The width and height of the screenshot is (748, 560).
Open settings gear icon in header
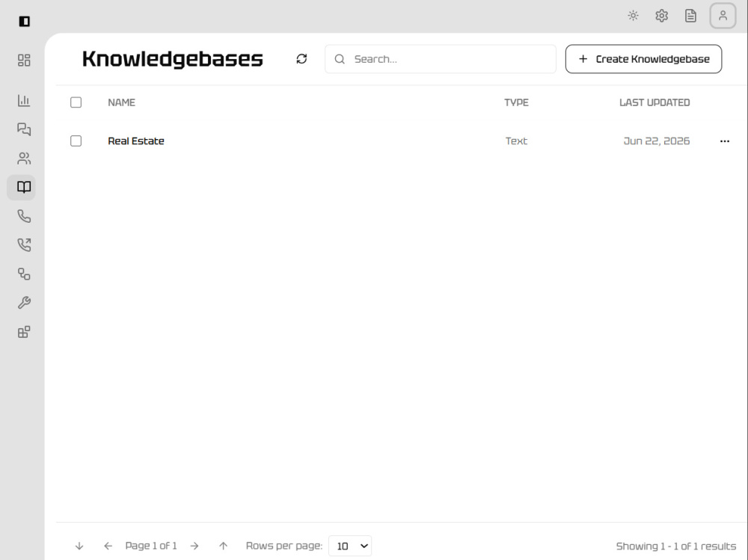(x=662, y=16)
